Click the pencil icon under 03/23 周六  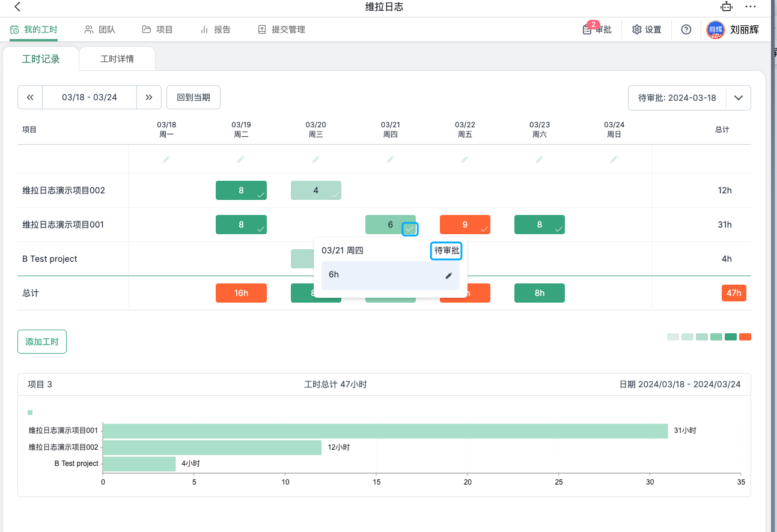pyautogui.click(x=540, y=159)
